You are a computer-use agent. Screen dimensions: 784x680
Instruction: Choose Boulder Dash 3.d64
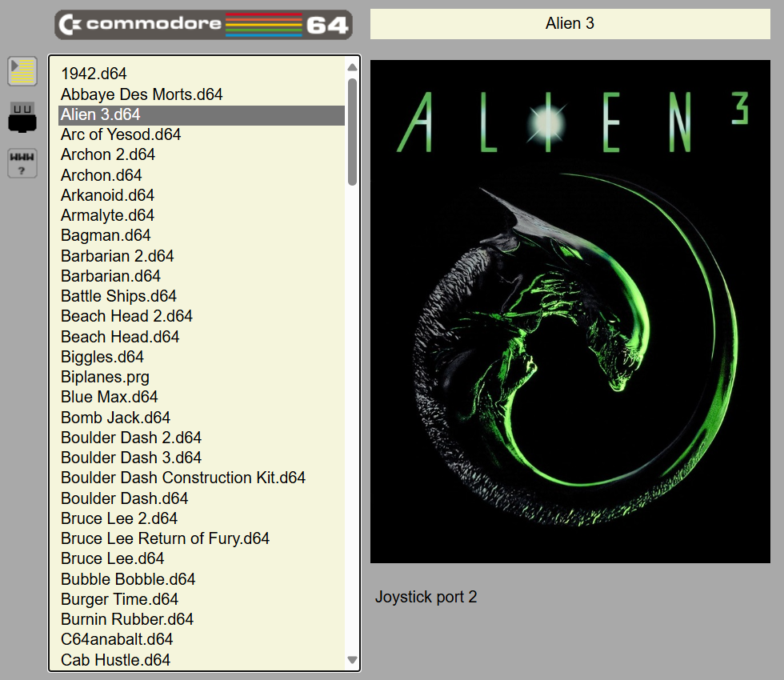[x=202, y=458]
